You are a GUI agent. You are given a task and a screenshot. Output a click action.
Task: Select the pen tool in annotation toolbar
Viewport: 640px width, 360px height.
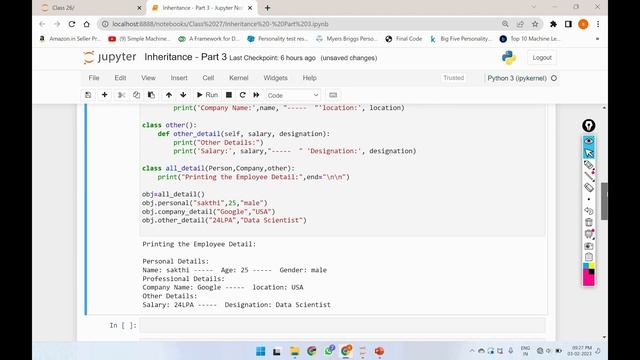coord(589,165)
